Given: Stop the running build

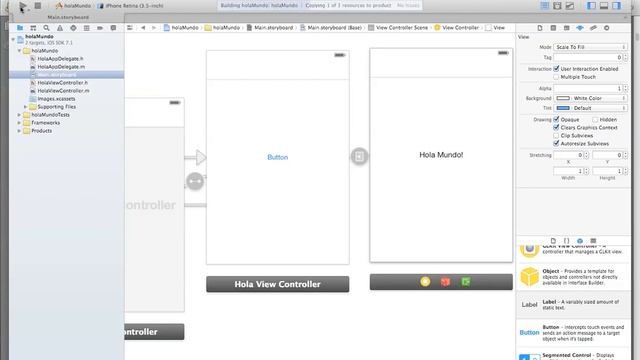Looking at the screenshot, I should coord(38,6).
